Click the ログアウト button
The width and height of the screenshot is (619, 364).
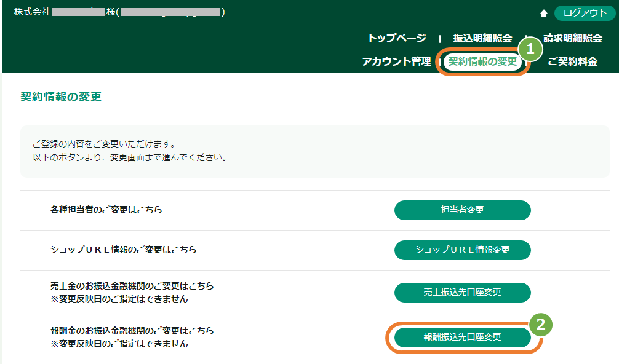click(585, 13)
